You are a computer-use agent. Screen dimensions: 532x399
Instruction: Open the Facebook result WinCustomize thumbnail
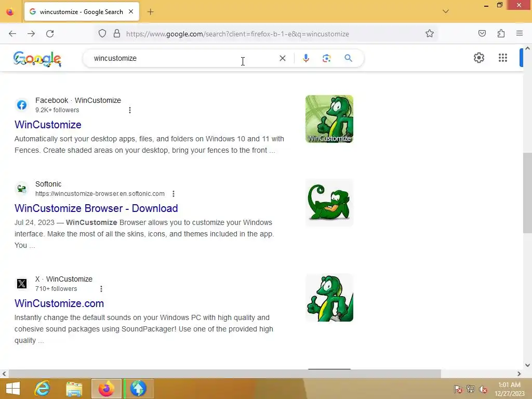click(329, 119)
